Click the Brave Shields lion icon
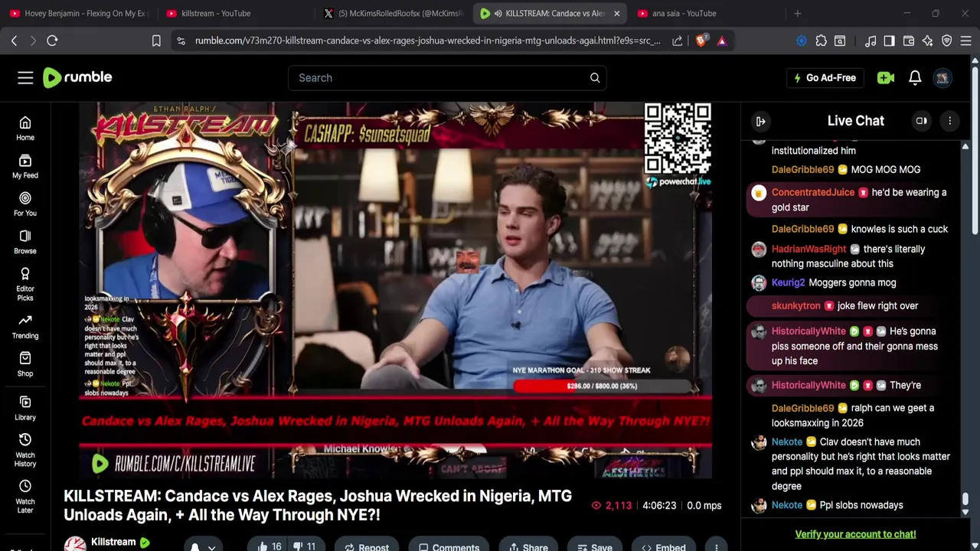Screen dimensions: 980x551 pyautogui.click(x=701, y=41)
